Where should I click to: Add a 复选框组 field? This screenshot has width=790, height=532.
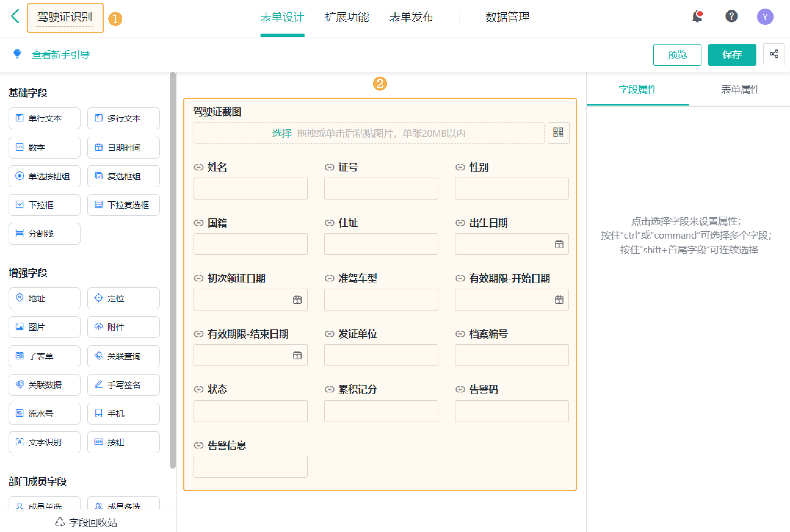click(124, 176)
